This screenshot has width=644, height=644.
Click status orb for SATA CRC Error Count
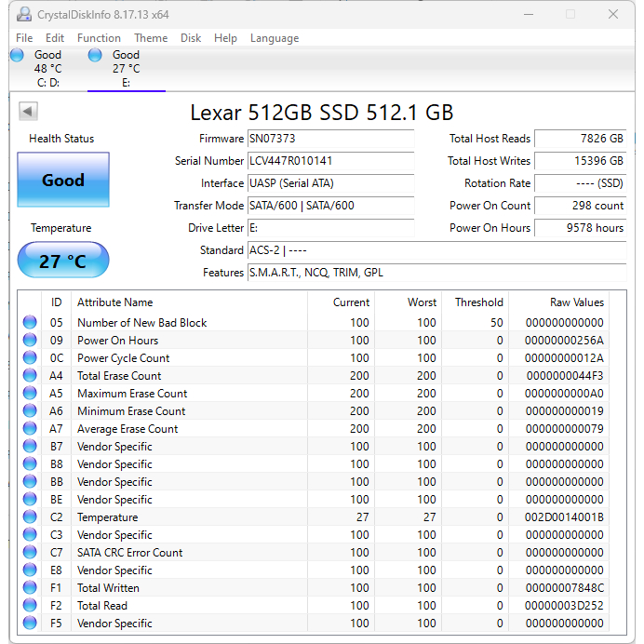[x=30, y=553]
